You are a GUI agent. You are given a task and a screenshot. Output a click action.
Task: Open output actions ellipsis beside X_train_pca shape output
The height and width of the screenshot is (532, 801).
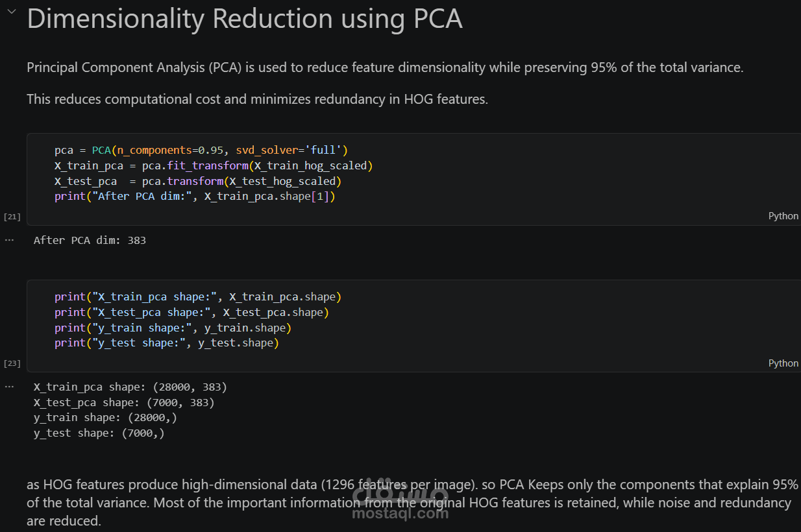9,387
